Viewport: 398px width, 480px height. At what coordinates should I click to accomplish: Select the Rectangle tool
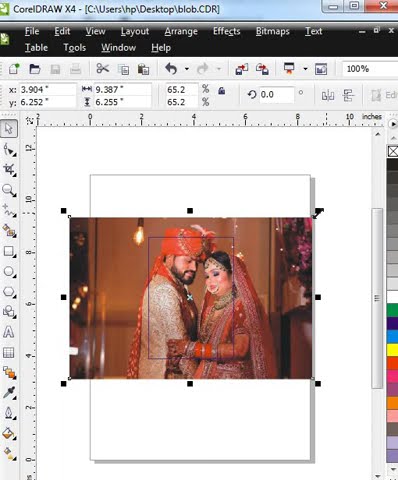tap(9, 251)
